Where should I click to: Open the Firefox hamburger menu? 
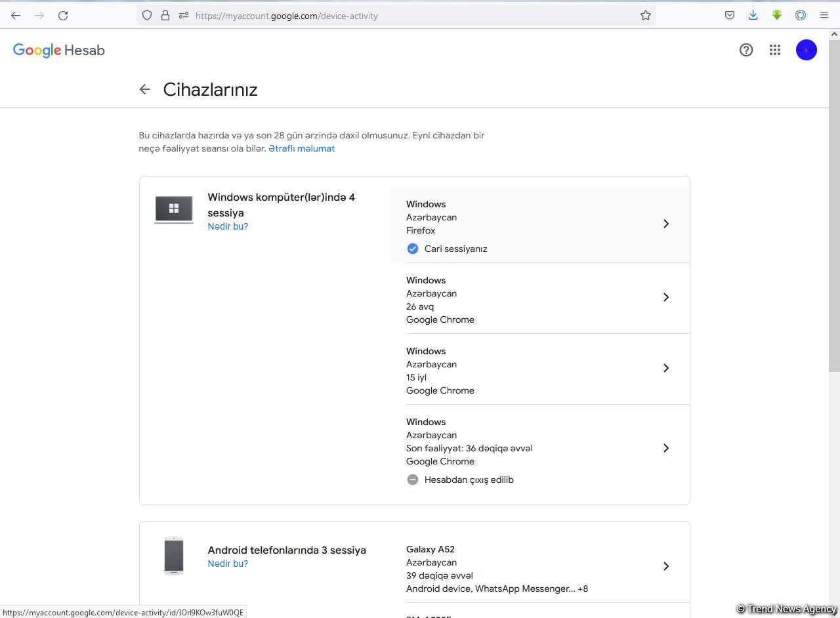pos(824,15)
